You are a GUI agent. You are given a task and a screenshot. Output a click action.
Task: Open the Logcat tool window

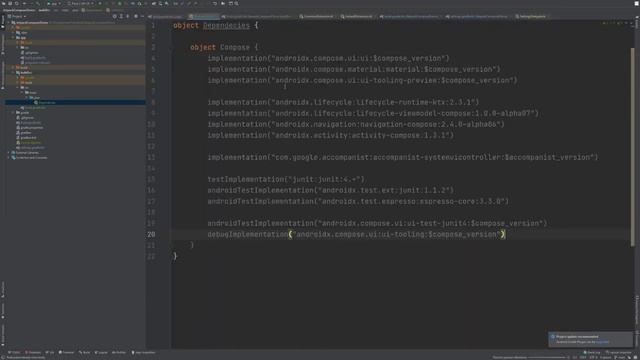[101, 352]
